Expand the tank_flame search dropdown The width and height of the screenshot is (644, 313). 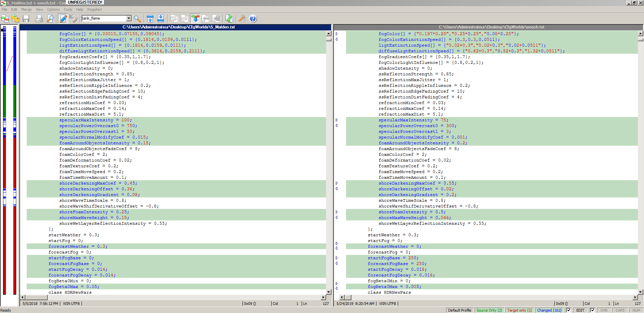(129, 18)
